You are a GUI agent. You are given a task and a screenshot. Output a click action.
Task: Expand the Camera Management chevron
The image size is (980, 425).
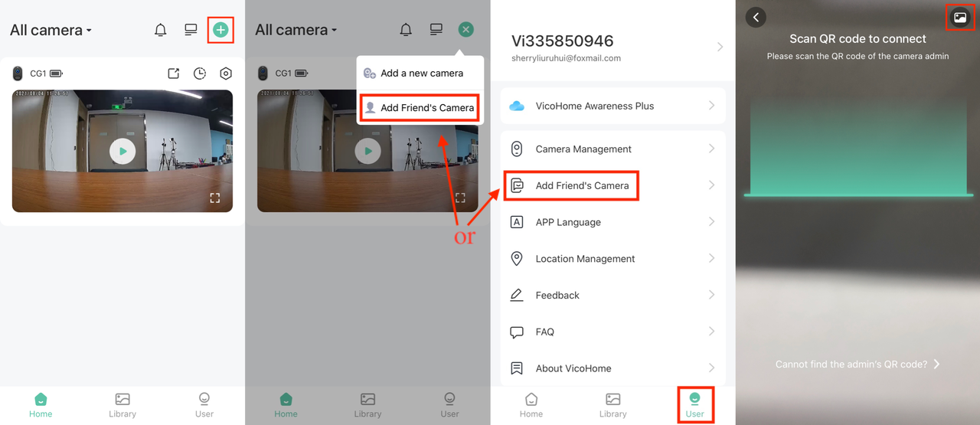(712, 149)
